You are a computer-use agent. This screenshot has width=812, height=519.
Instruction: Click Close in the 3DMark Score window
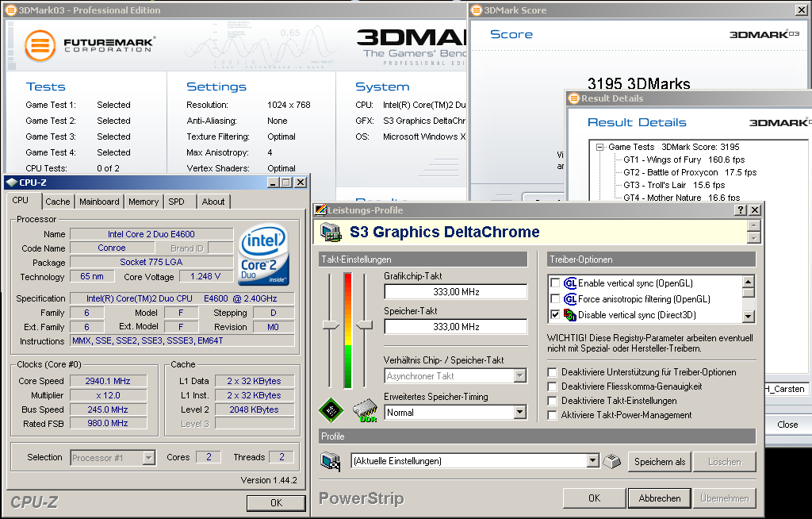787,425
